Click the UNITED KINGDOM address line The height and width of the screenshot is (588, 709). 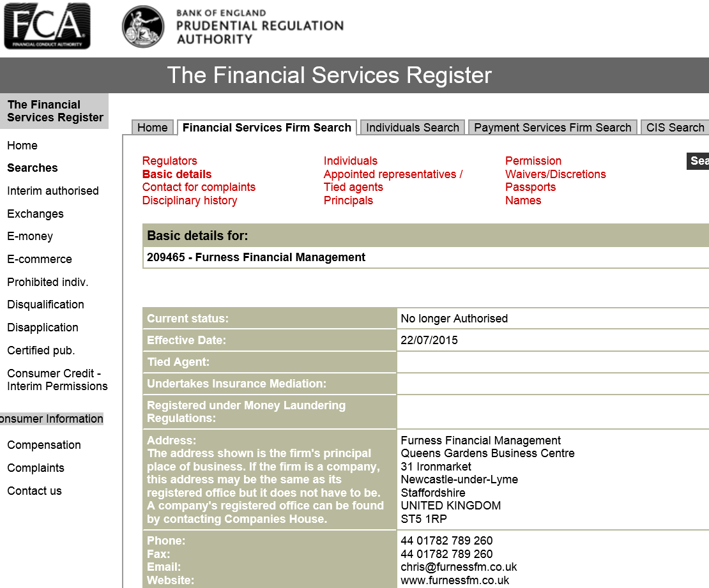(x=451, y=506)
